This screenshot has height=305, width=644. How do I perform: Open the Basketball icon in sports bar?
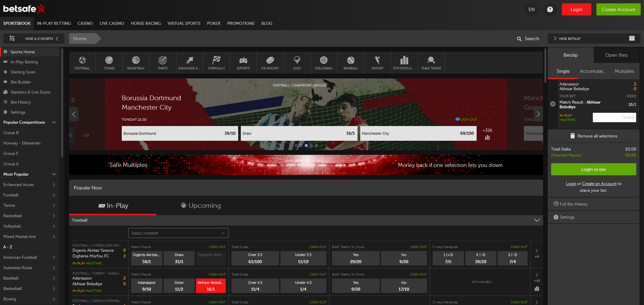pos(136,63)
